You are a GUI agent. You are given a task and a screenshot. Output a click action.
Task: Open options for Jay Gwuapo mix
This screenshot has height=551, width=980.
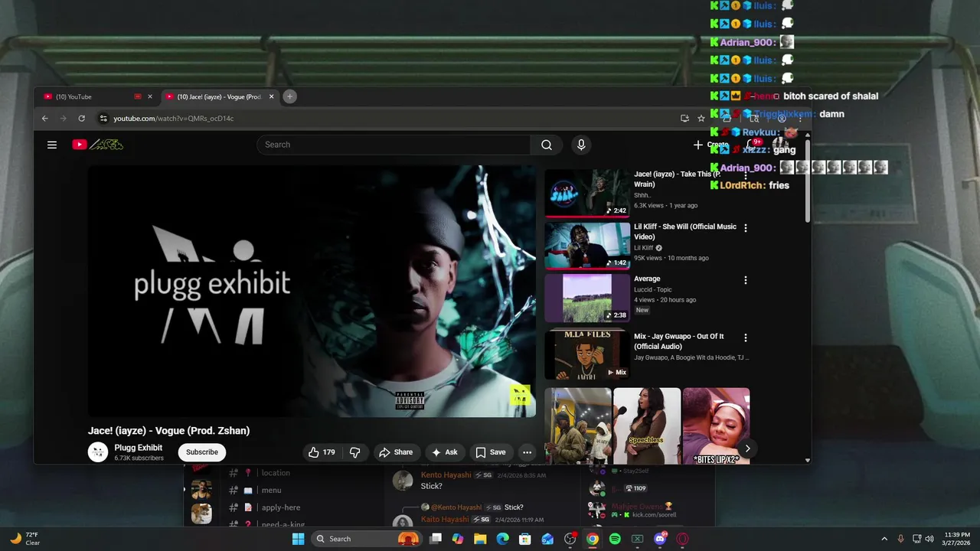[746, 337]
